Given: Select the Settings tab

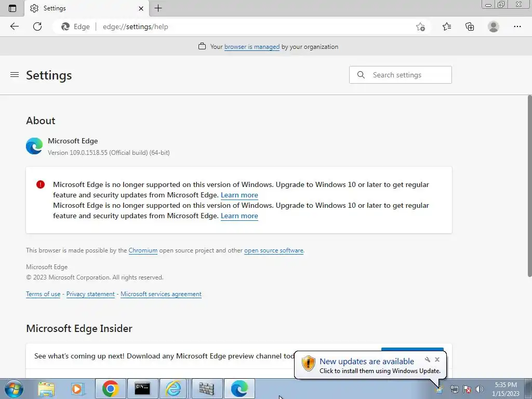Looking at the screenshot, I should (87, 8).
